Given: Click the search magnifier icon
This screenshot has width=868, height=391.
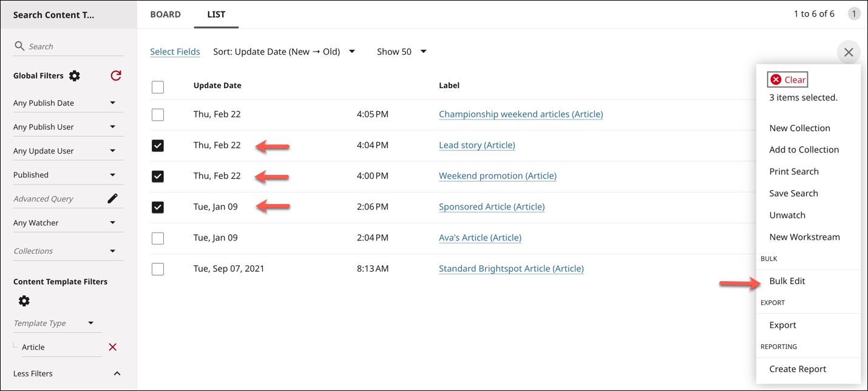Looking at the screenshot, I should 19,46.
